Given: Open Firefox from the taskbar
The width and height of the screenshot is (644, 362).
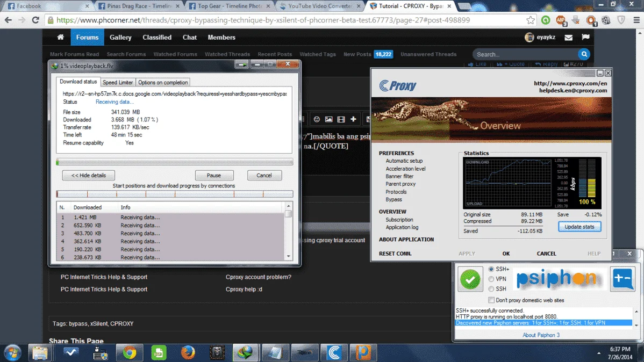Looking at the screenshot, I should click(x=188, y=353).
